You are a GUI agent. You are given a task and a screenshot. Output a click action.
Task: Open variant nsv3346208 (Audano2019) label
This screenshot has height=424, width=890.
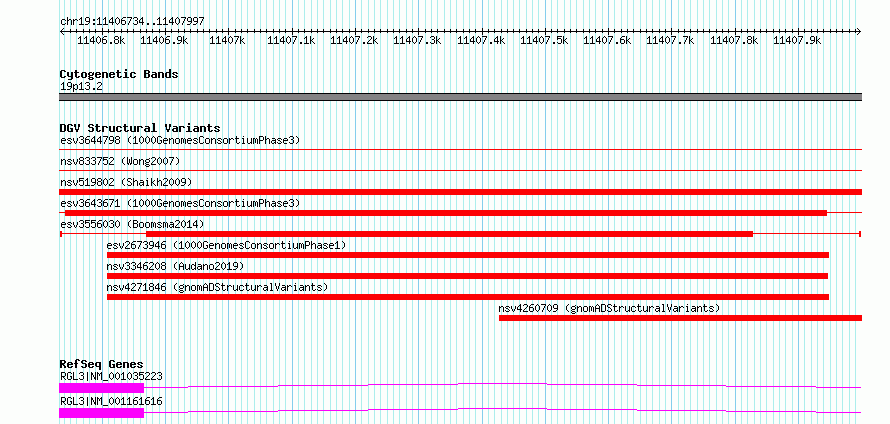[175, 266]
